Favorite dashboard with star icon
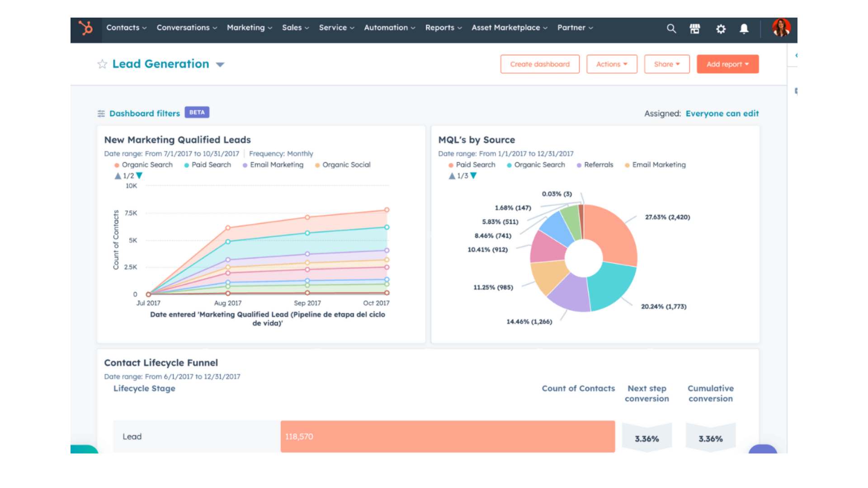 [x=102, y=64]
